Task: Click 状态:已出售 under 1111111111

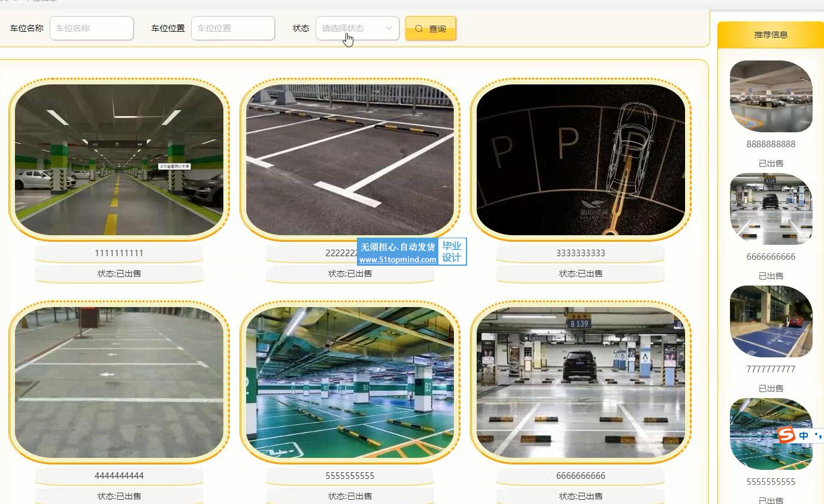Action: click(119, 274)
